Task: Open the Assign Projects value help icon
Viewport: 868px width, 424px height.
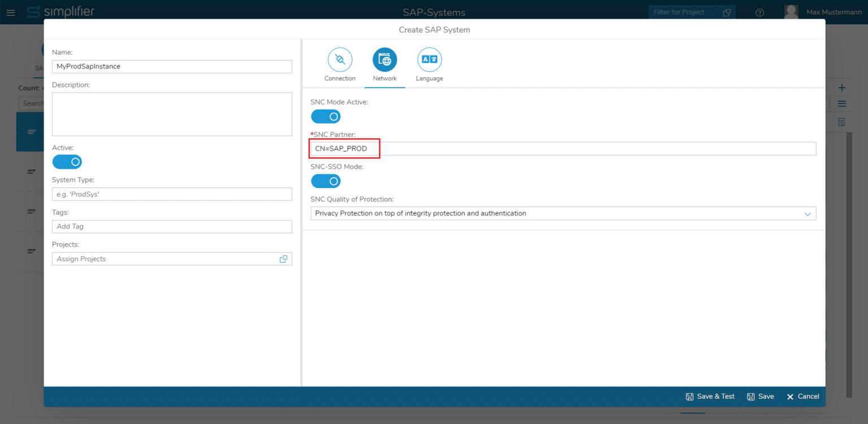Action: point(284,258)
